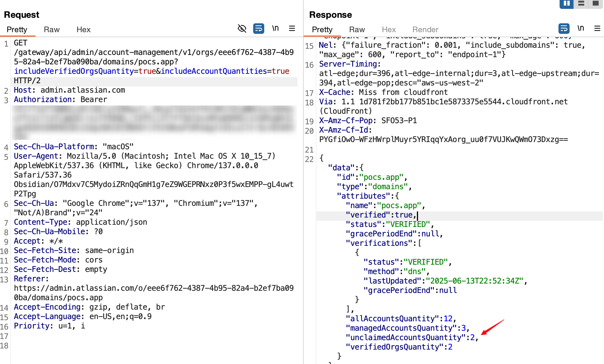Select side-by-side layout icon
604x364 pixels.
click(567, 4)
